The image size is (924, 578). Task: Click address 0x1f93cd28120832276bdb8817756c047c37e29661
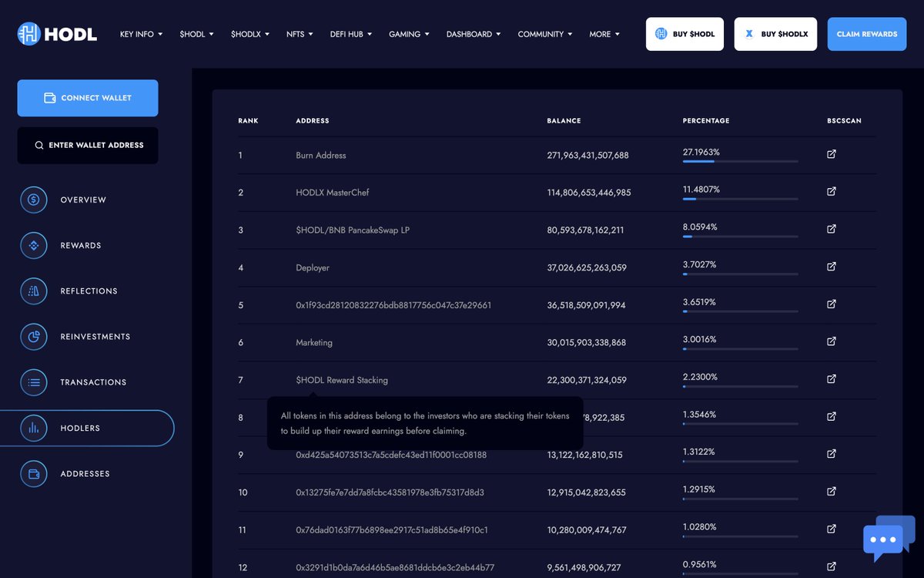393,305
